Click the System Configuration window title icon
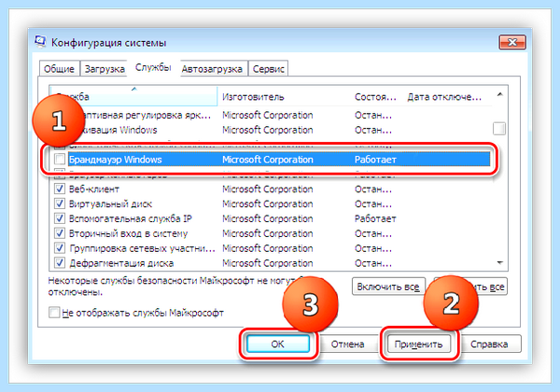 (40, 42)
